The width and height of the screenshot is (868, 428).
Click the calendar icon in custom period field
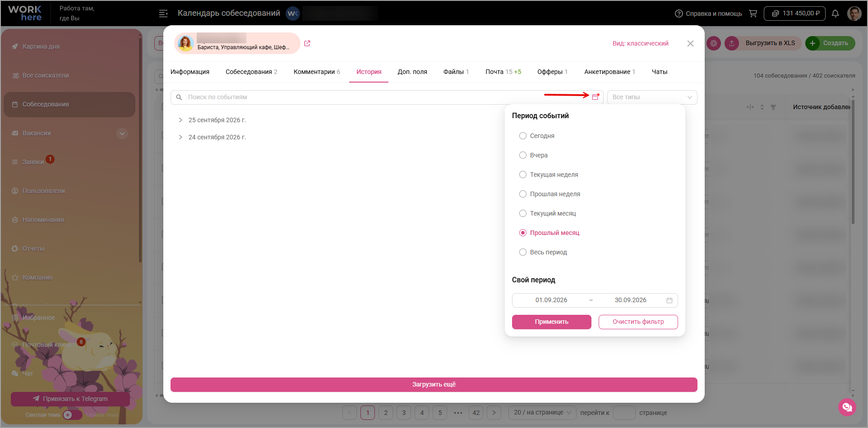(x=669, y=300)
